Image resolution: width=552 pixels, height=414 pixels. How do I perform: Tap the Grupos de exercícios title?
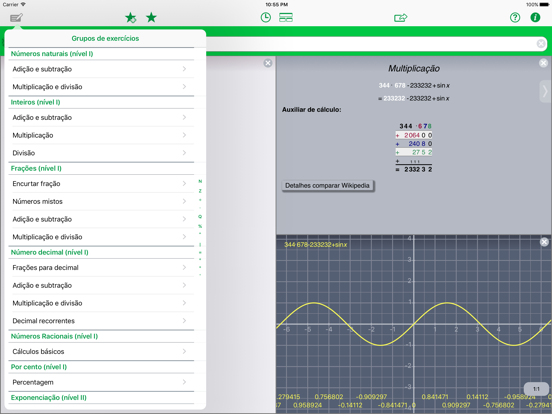(x=105, y=38)
